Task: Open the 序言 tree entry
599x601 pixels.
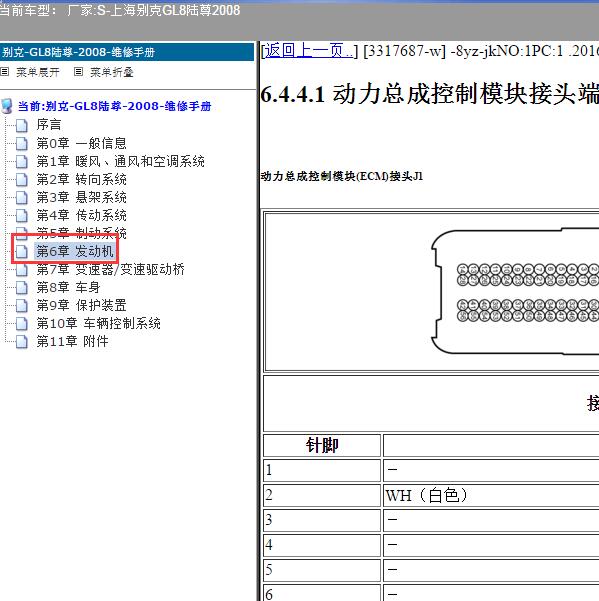Action: point(49,125)
